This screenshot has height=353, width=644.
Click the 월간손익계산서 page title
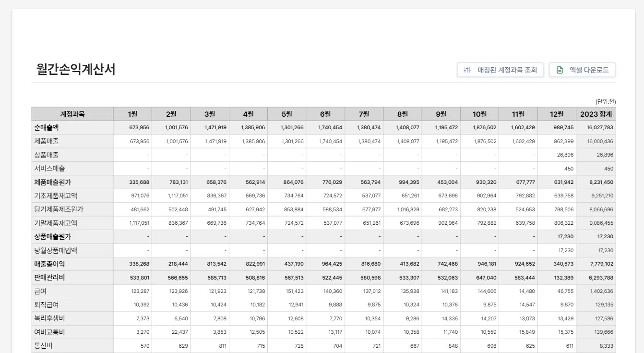(76, 70)
